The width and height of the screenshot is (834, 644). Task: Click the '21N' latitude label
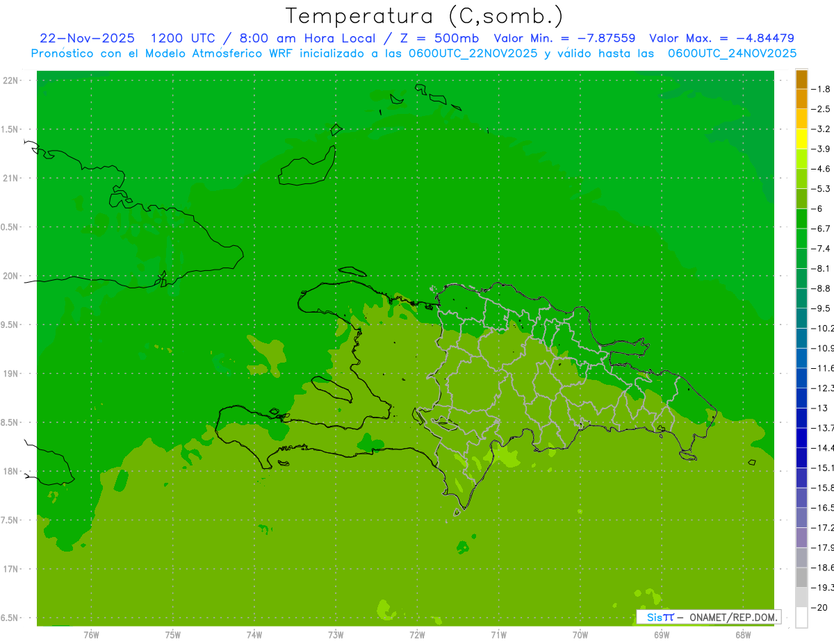(11, 179)
